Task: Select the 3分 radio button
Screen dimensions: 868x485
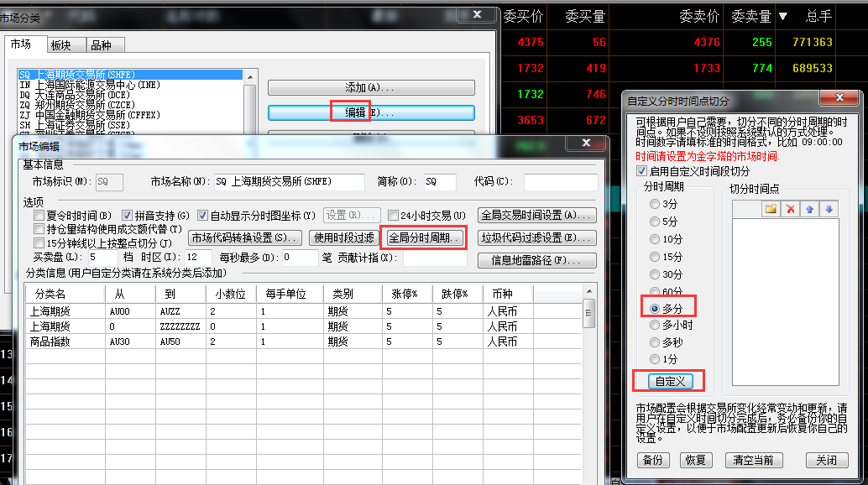Action: point(655,204)
